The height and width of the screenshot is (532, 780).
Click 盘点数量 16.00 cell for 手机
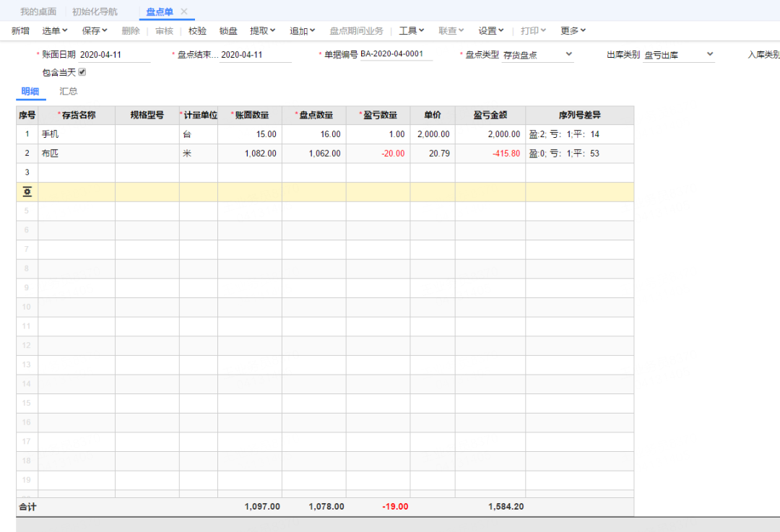pos(314,134)
